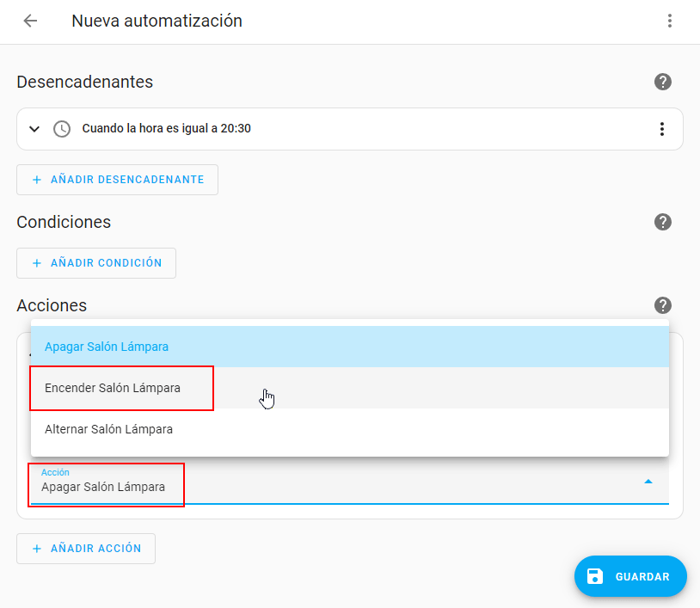Screen dimensions: 700x608
Task: Click the floppy disk save icon
Action: [595, 576]
